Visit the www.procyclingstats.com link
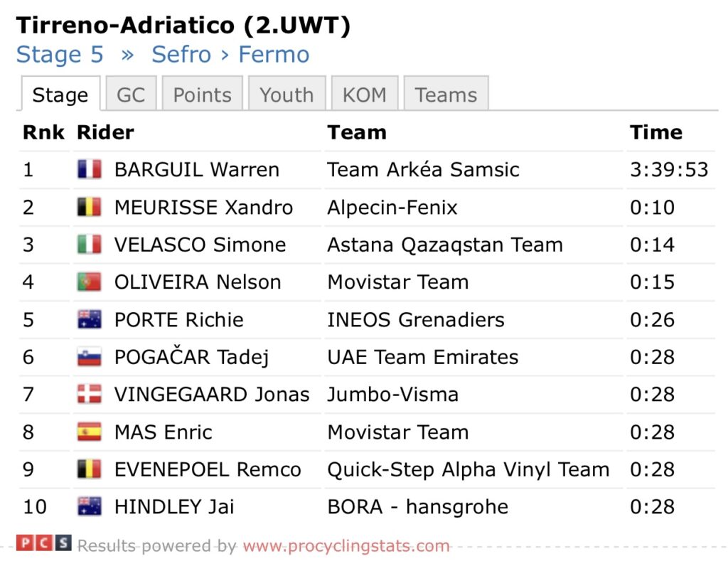Screen dimensions: 728x566 (x=346, y=546)
